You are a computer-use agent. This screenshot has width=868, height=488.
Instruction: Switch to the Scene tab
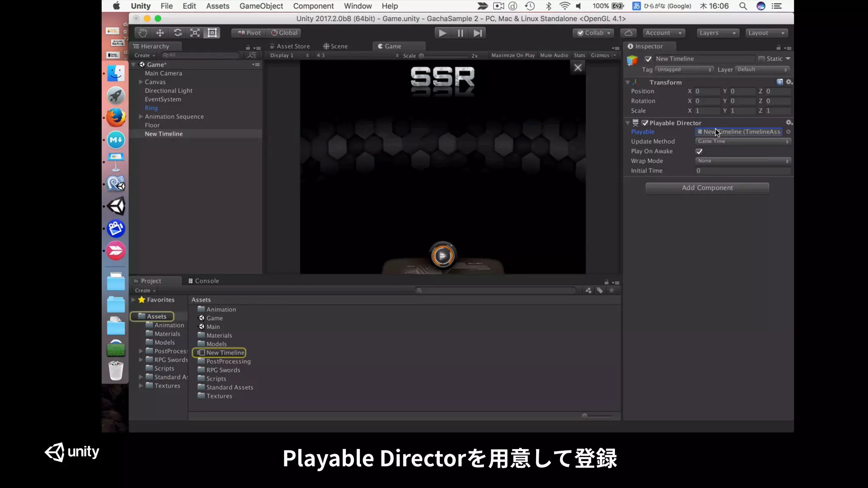pyautogui.click(x=335, y=46)
